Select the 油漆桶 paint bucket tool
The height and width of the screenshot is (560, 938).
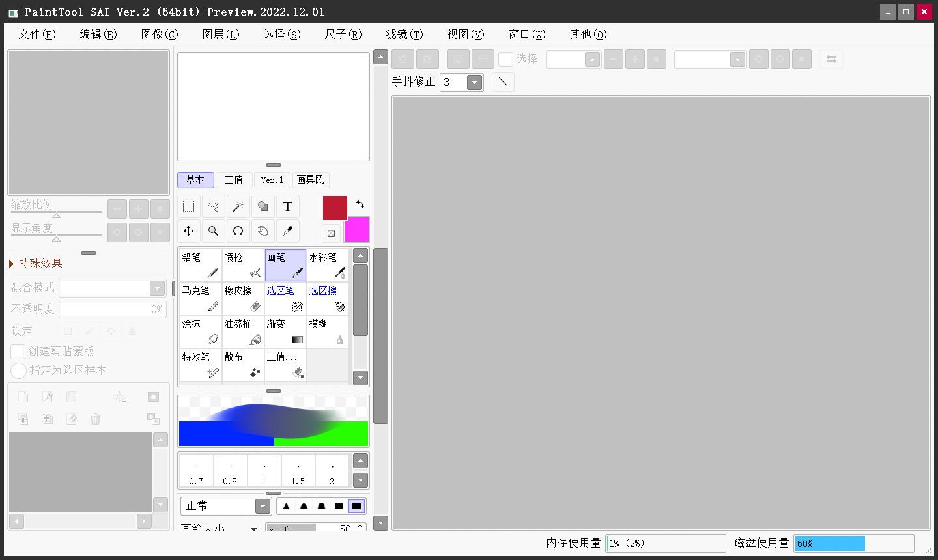pos(243,332)
